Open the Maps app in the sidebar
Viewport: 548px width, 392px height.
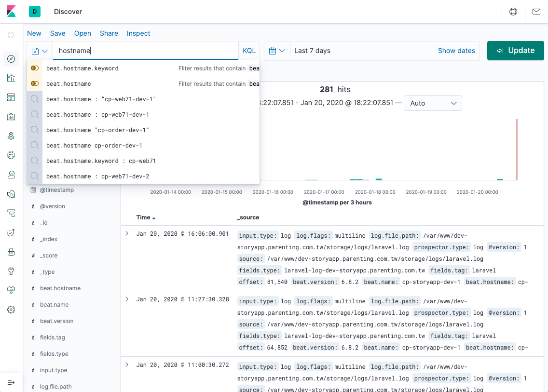[x=11, y=135]
